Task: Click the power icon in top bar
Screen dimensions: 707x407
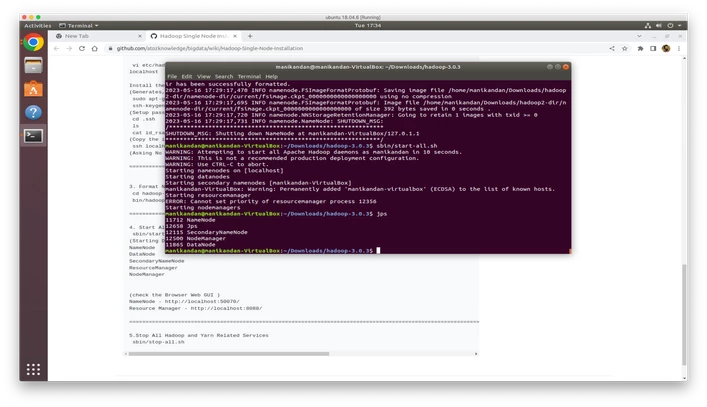Action: tap(670, 26)
